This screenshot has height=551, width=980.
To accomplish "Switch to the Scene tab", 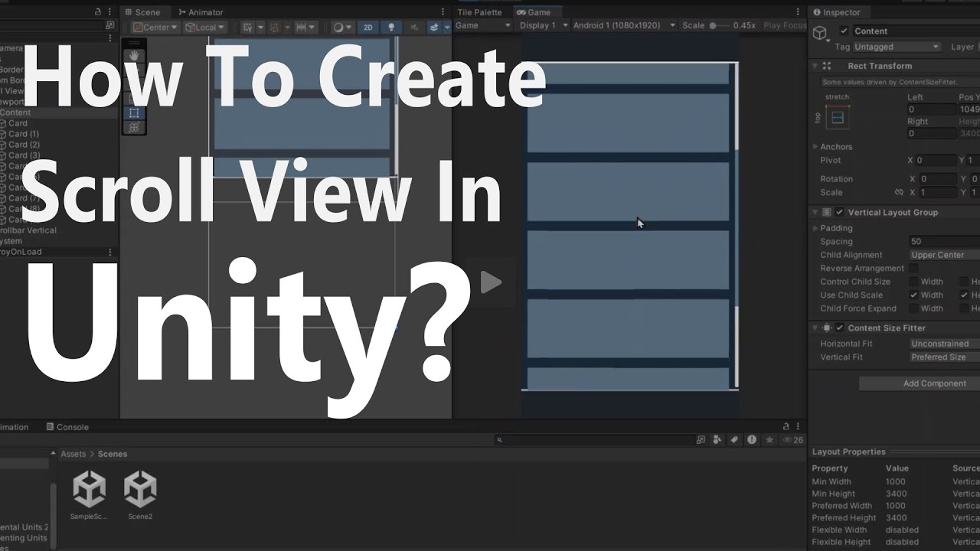I will pos(142,12).
